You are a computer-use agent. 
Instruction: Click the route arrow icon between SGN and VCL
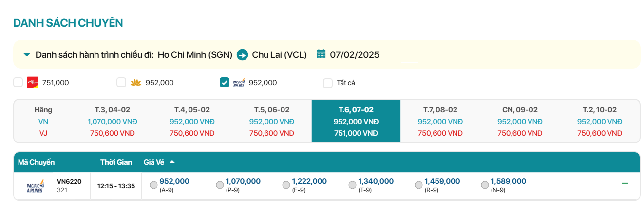[x=242, y=54]
